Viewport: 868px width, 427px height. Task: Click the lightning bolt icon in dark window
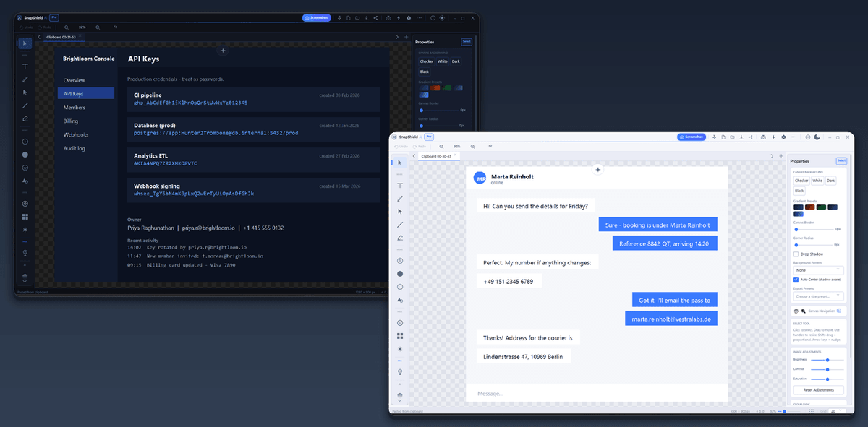(x=399, y=17)
